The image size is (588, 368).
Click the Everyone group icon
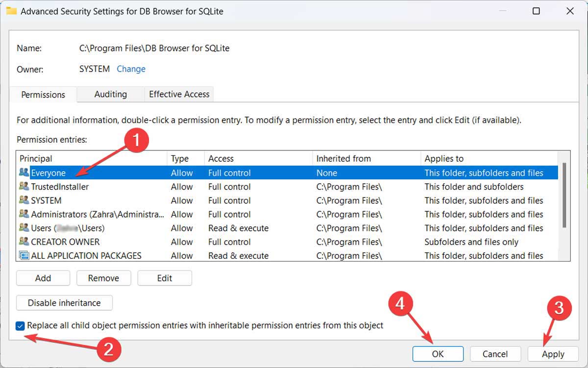(x=24, y=172)
